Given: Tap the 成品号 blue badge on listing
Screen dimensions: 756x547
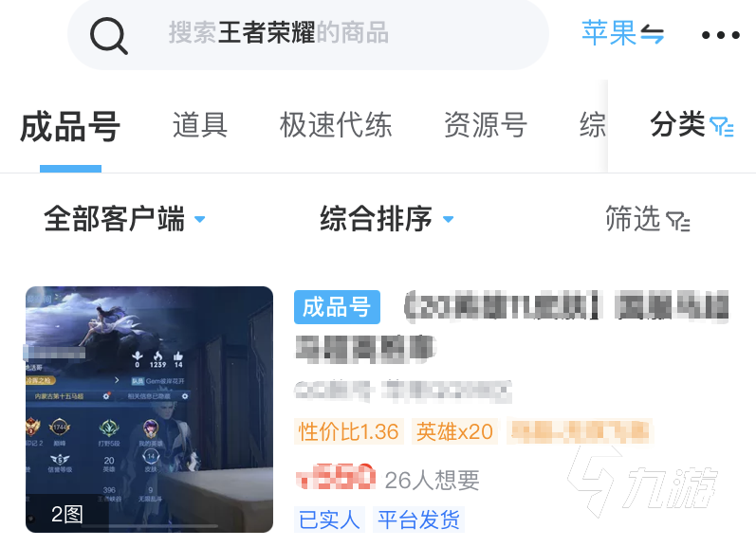Looking at the screenshot, I should point(337,307).
